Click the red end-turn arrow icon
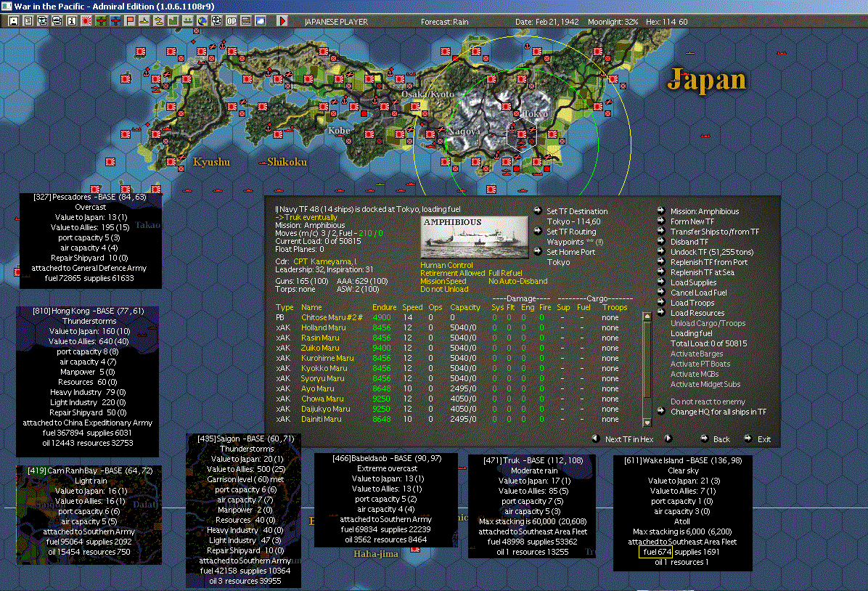 282,21
